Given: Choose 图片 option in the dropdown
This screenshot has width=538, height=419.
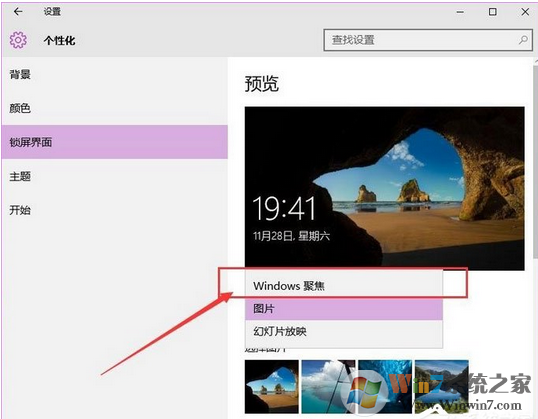Looking at the screenshot, I should point(344,309).
